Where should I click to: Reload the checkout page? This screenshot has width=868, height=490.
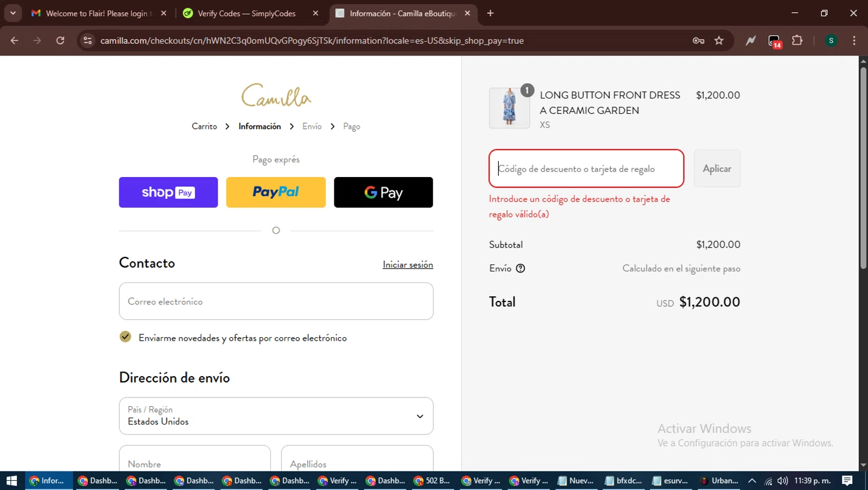60,40
